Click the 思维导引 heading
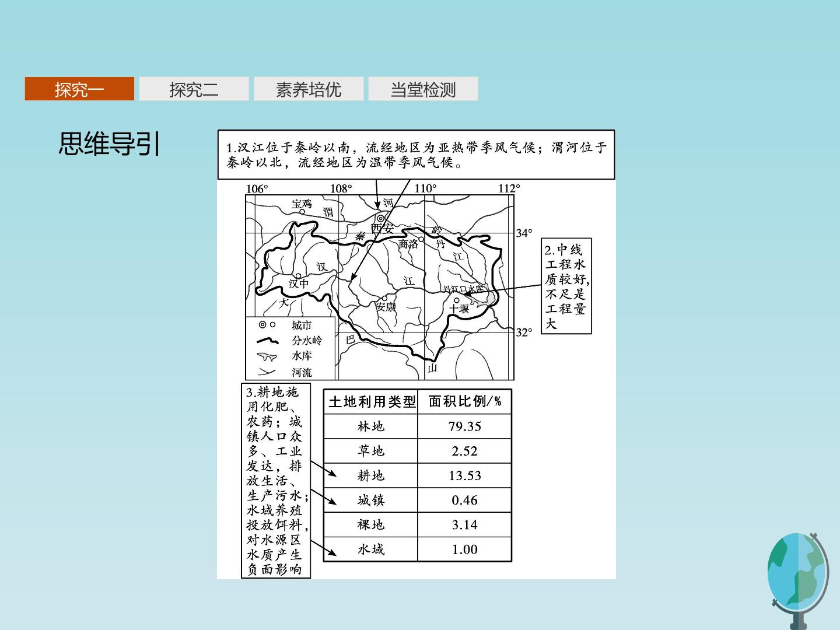 [110, 143]
